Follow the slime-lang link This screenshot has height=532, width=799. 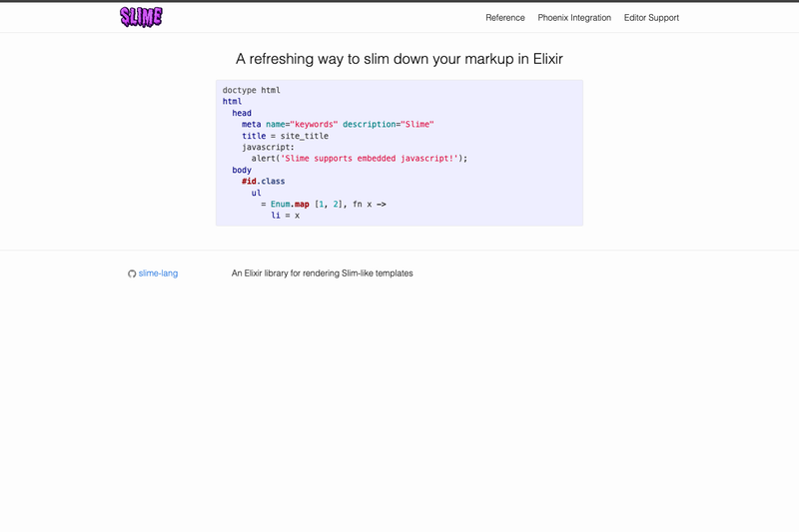coord(158,273)
